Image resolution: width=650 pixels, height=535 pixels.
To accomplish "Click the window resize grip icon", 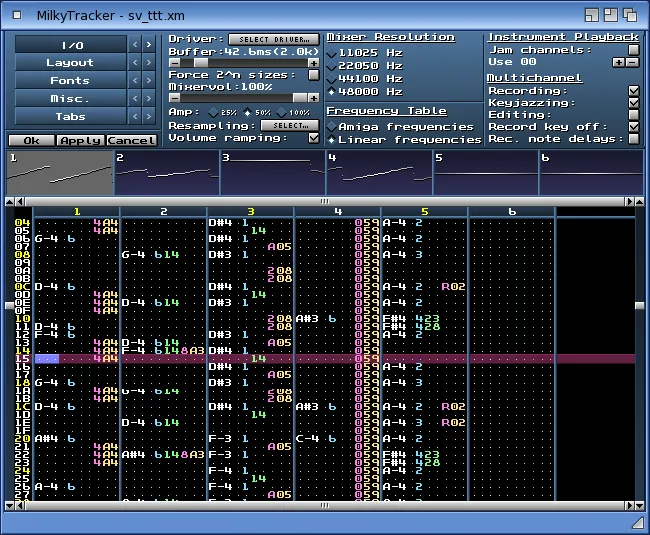I will coord(637,522).
